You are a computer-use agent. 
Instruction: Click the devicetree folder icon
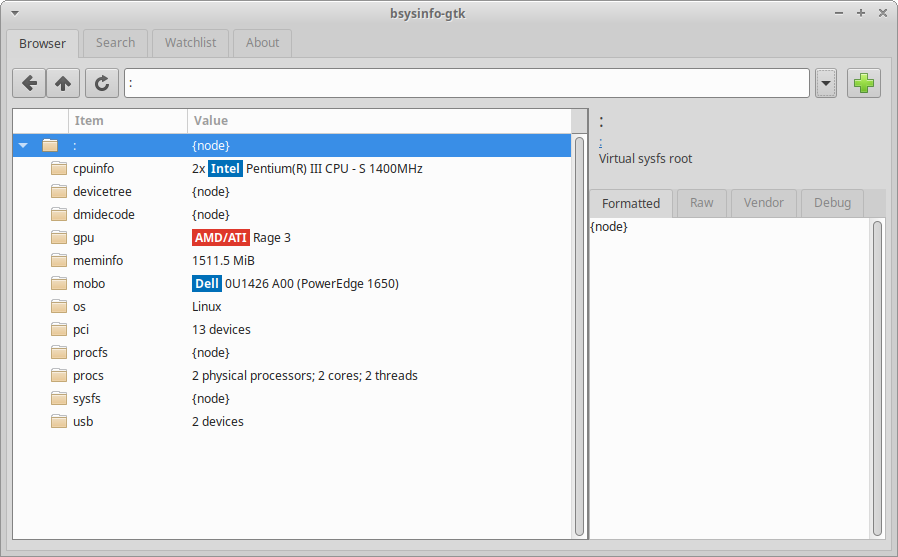click(59, 191)
